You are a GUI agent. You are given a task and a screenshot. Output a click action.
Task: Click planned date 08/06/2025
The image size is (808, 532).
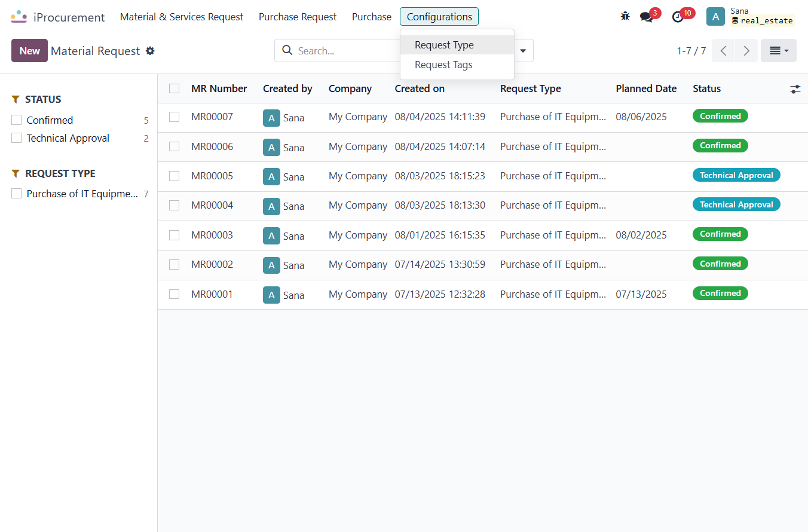coord(641,117)
